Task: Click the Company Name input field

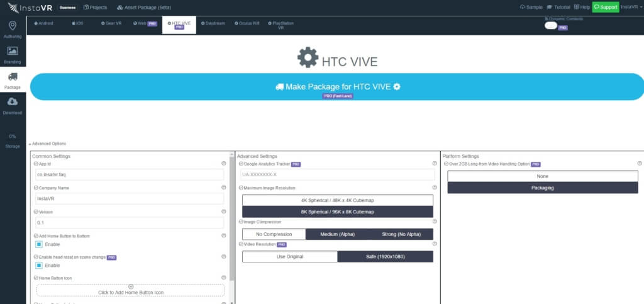Action: point(130,199)
